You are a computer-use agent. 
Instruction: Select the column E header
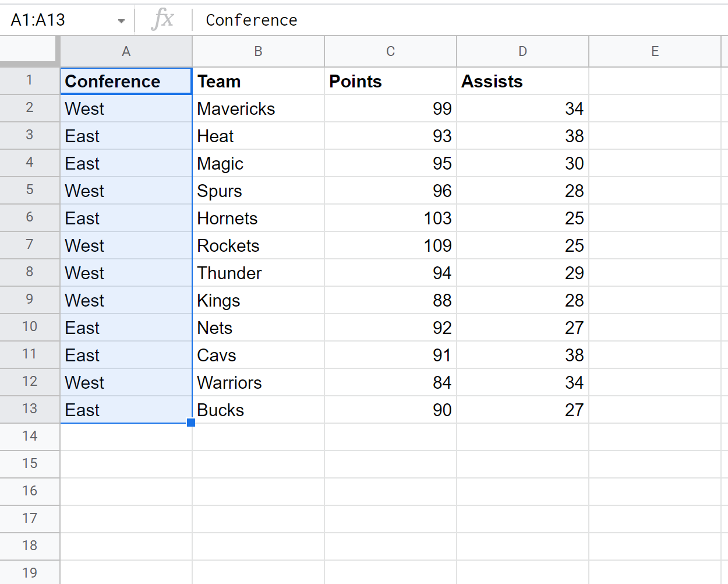pyautogui.click(x=655, y=51)
